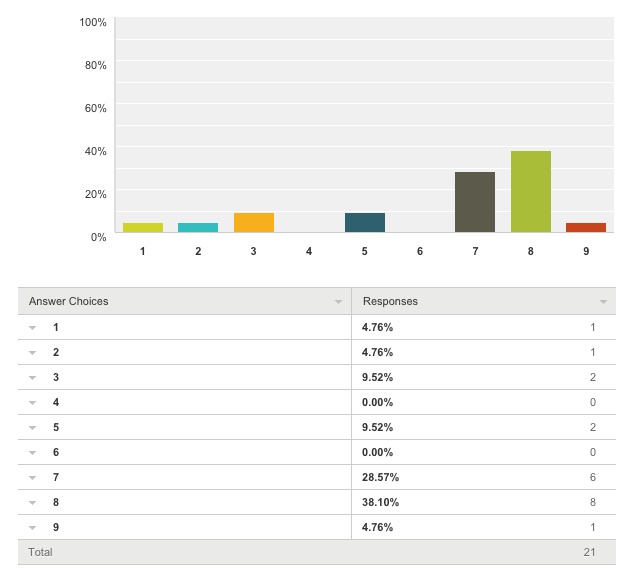Viewport: 631px width, 573px height.
Task: Expand the row arrow for answer choice 3
Action: point(33,378)
